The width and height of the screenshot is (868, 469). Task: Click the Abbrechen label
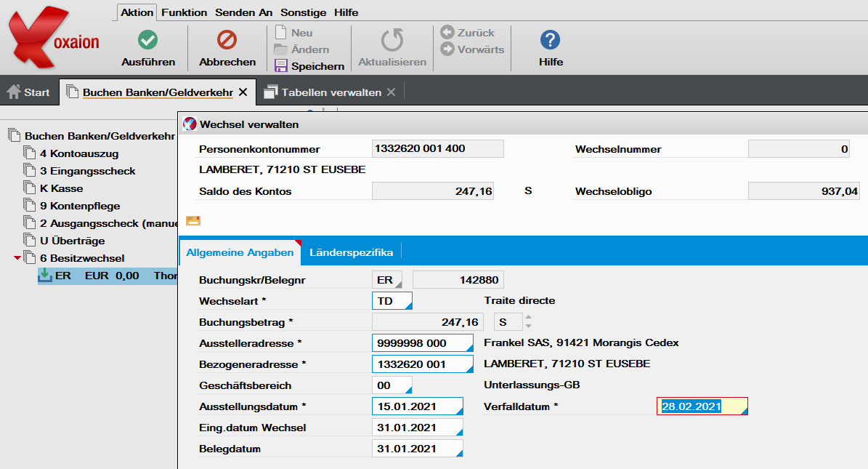(227, 62)
